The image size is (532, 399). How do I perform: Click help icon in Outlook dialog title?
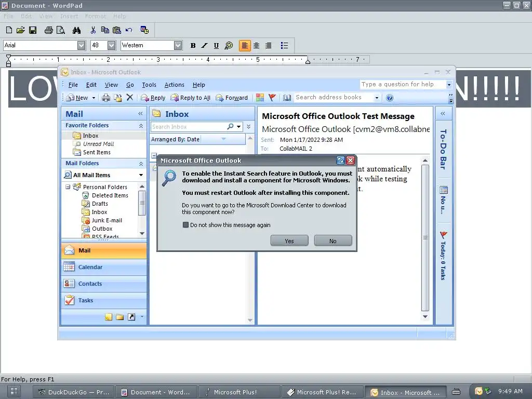(341, 160)
